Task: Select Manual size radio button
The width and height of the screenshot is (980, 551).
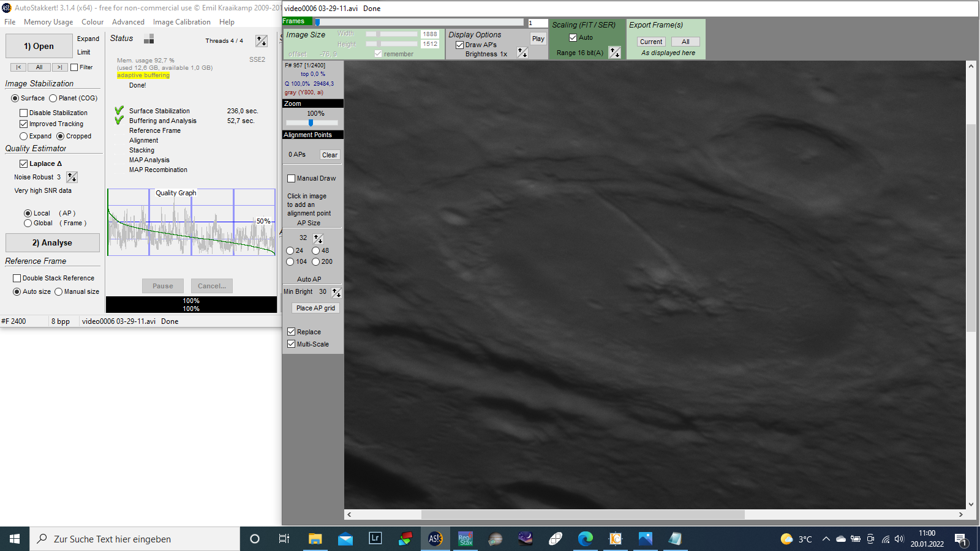Action: pyautogui.click(x=58, y=291)
